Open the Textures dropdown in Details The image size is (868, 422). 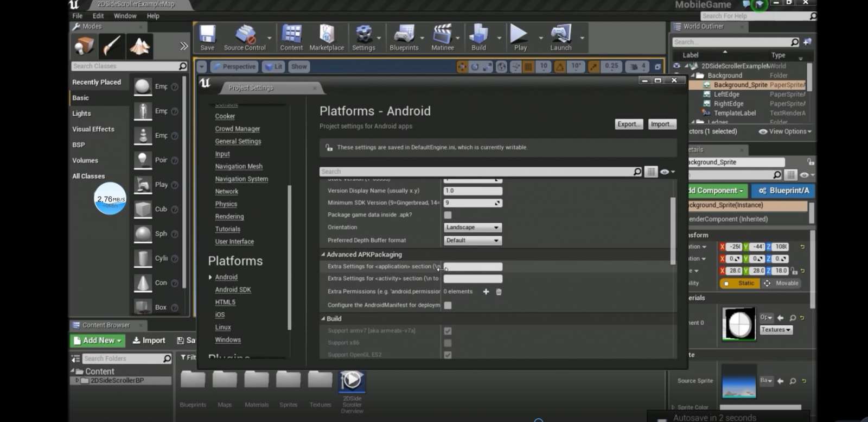tap(776, 330)
